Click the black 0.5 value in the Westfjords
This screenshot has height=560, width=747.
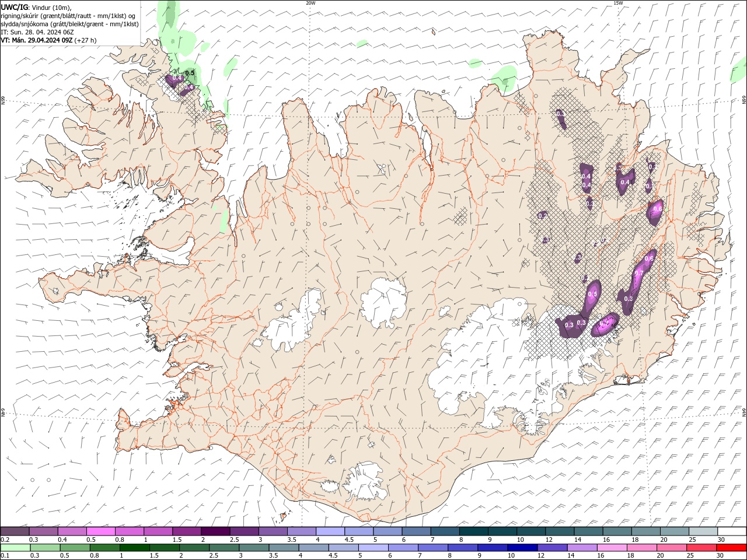190,73
